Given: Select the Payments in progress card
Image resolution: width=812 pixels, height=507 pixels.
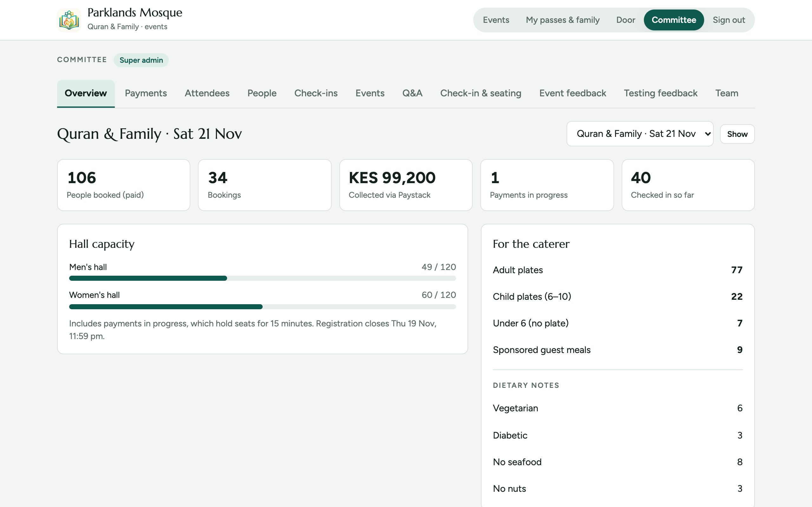Looking at the screenshot, I should point(547,185).
